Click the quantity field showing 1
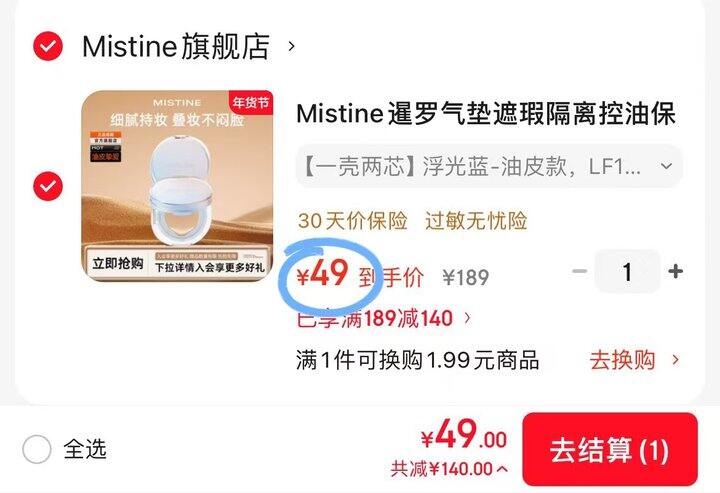The width and height of the screenshot is (720, 493). [627, 271]
